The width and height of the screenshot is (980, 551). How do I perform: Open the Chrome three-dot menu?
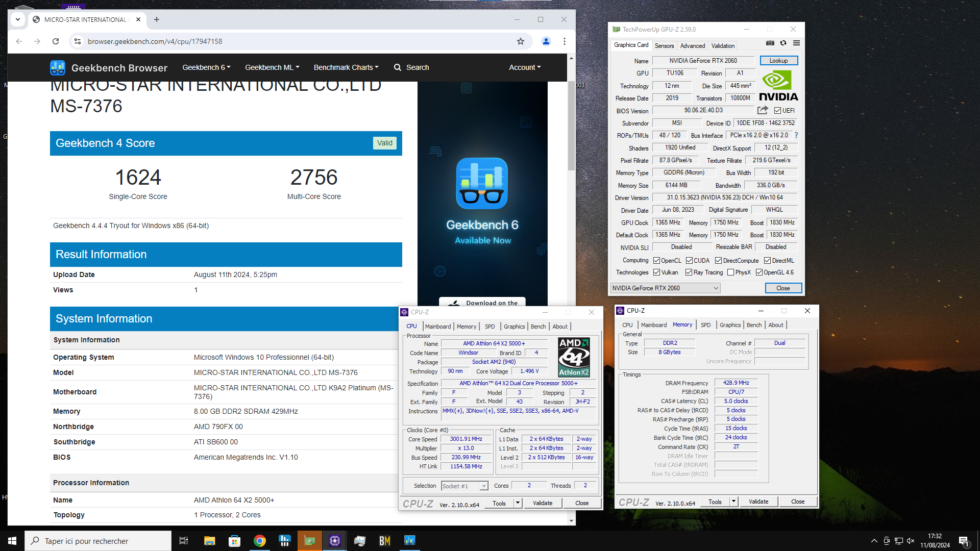565,41
